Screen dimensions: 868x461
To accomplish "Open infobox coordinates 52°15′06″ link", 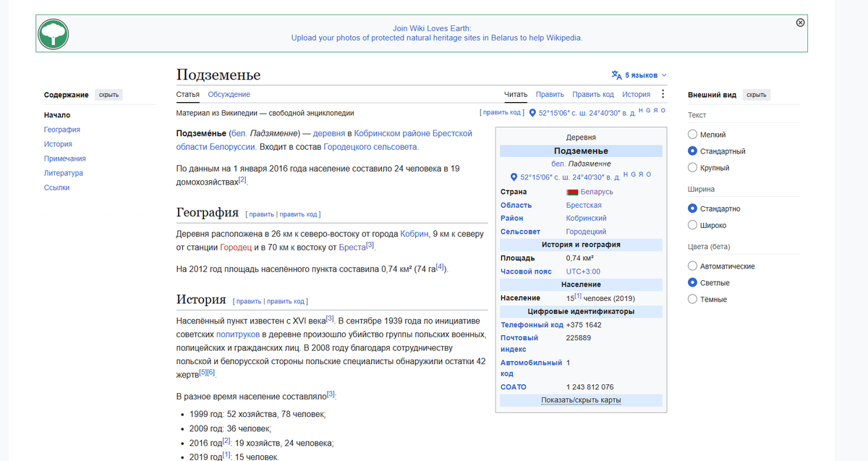I will [569, 177].
